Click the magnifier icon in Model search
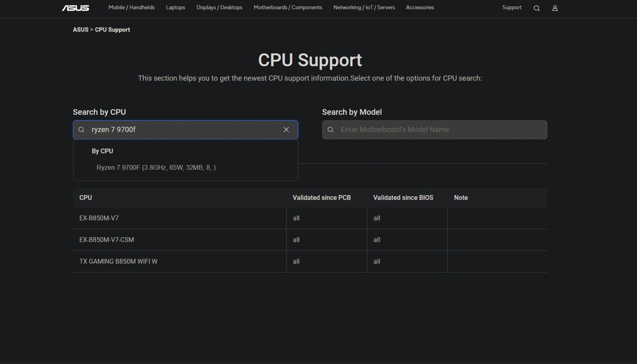 point(330,130)
